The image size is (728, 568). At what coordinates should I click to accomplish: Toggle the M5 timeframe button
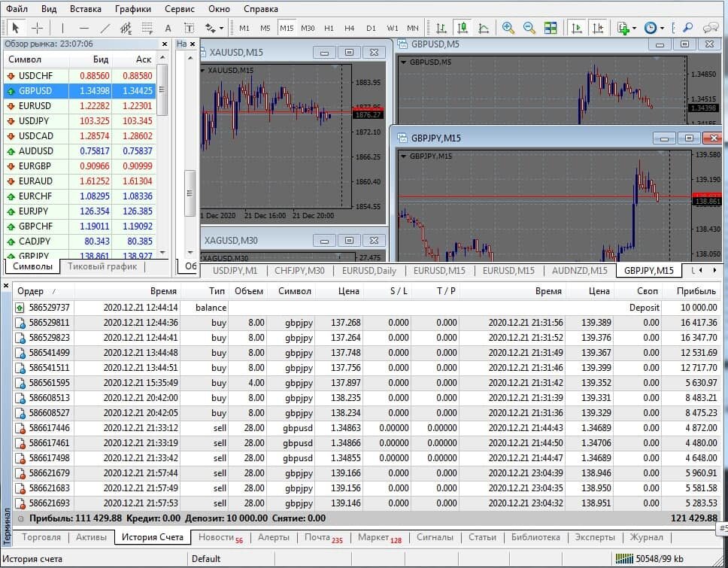click(265, 28)
